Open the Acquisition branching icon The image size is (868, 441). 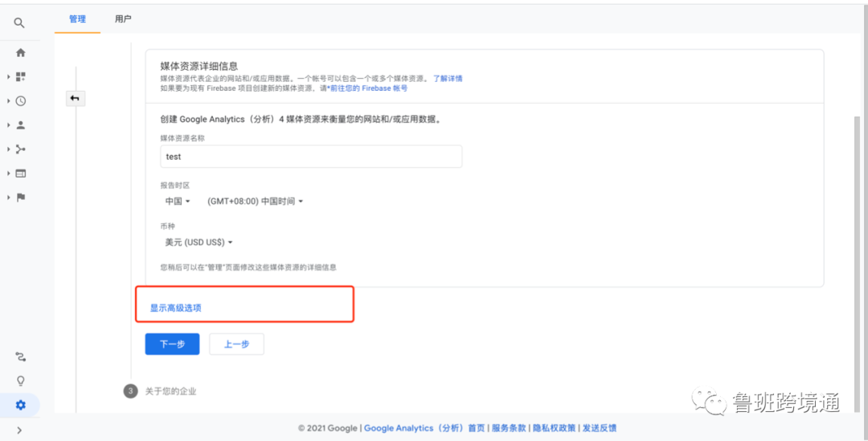click(20, 149)
